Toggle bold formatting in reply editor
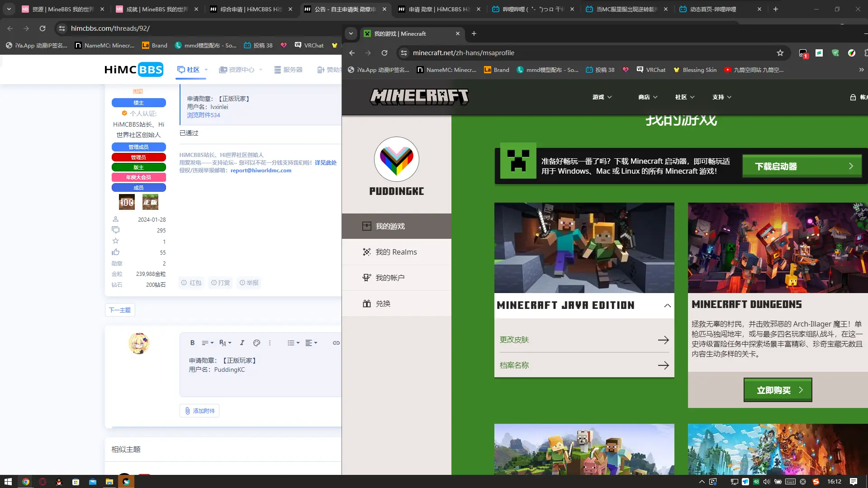The image size is (868, 488). pos(192,343)
